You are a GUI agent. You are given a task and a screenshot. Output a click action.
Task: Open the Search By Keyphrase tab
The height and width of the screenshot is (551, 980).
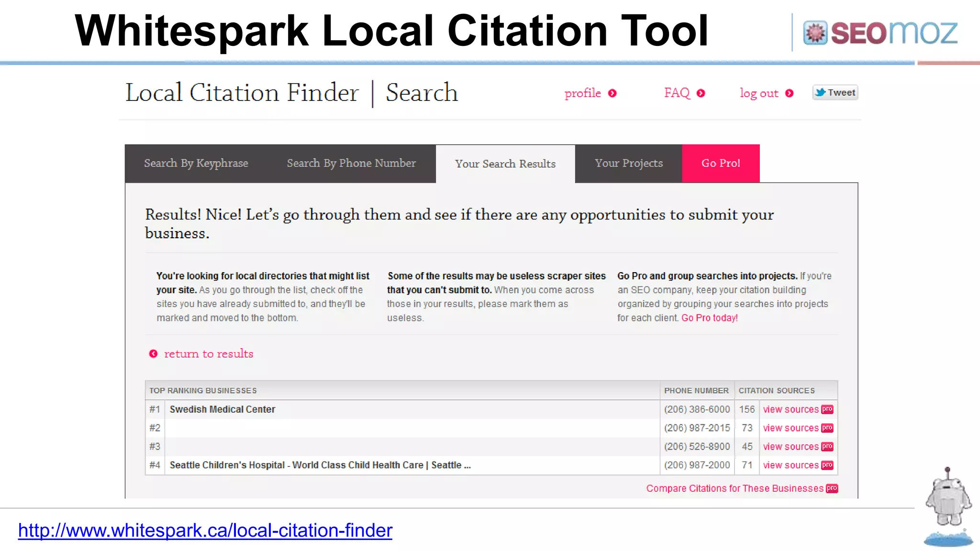click(x=196, y=164)
